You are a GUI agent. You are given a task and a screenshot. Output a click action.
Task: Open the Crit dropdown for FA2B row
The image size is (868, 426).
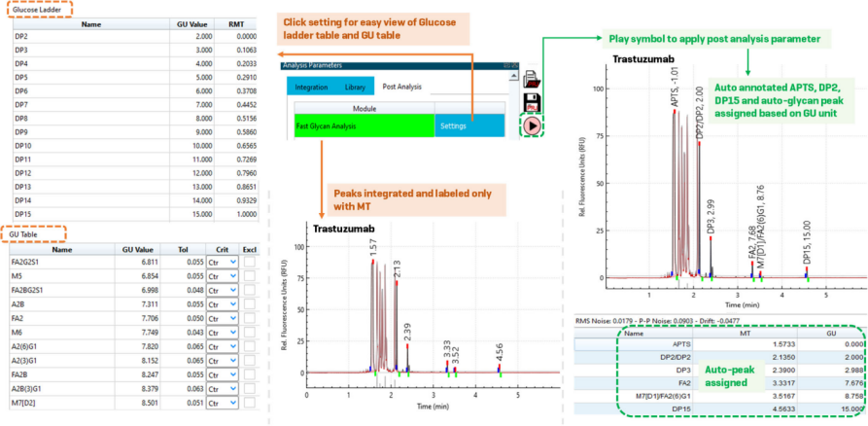[223, 375]
